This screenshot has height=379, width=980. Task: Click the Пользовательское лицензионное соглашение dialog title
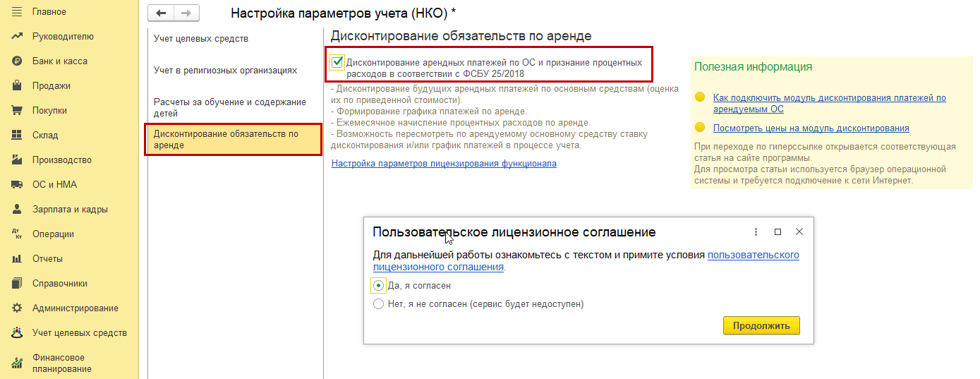point(514,232)
